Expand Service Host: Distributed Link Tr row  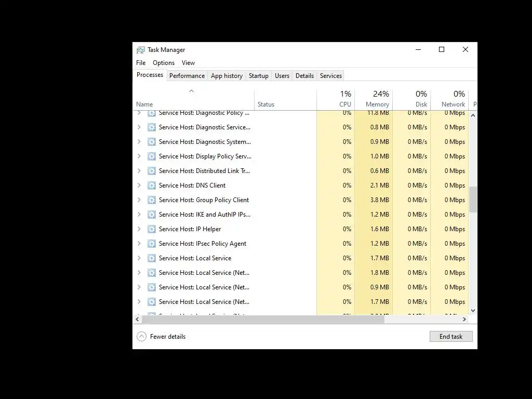139,171
